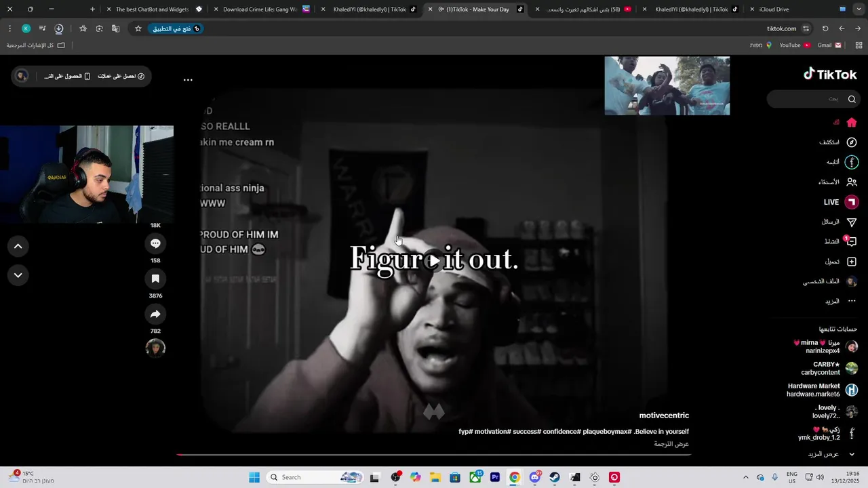Viewport: 868px width, 488px height.
Task: Open the site info controls icon
Action: pyautogui.click(x=806, y=28)
